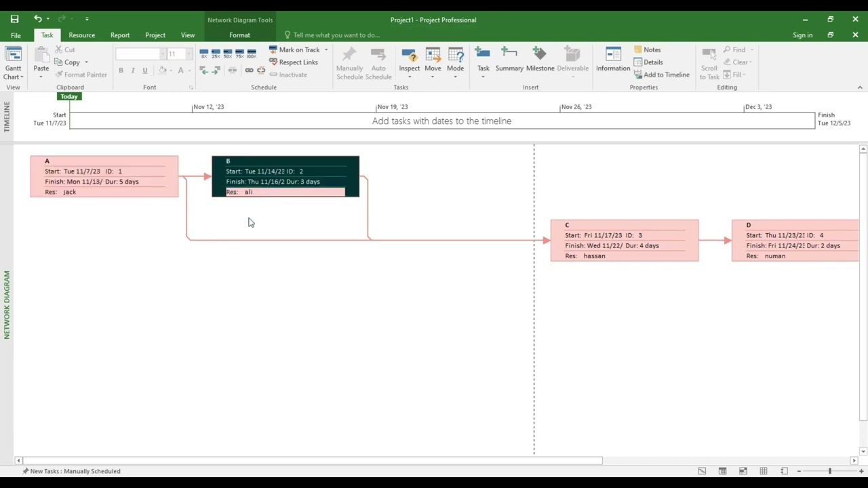Screen dimensions: 868x488
Task: Set task to 50% complete
Action: pyautogui.click(x=227, y=53)
